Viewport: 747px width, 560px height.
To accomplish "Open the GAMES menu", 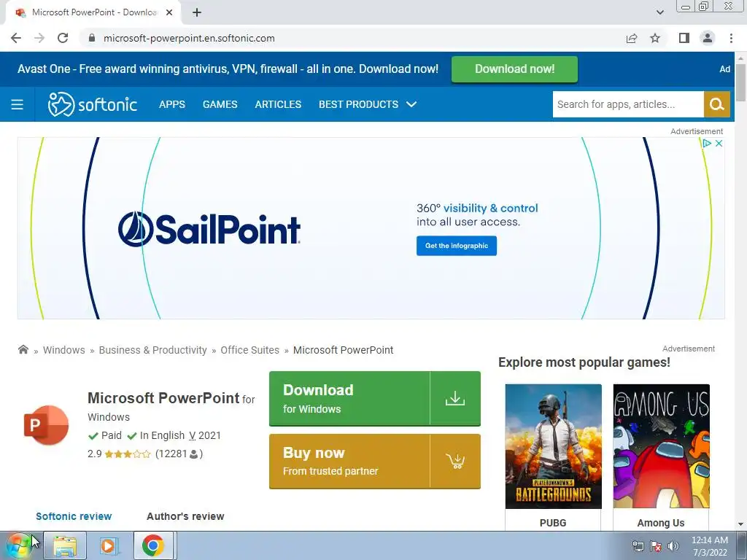I will pyautogui.click(x=220, y=104).
